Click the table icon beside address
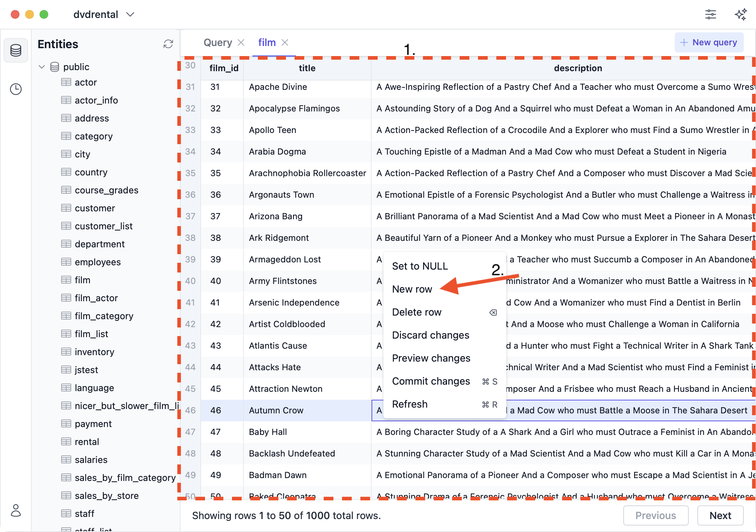Screen dimensions: 756x532 (x=66, y=118)
